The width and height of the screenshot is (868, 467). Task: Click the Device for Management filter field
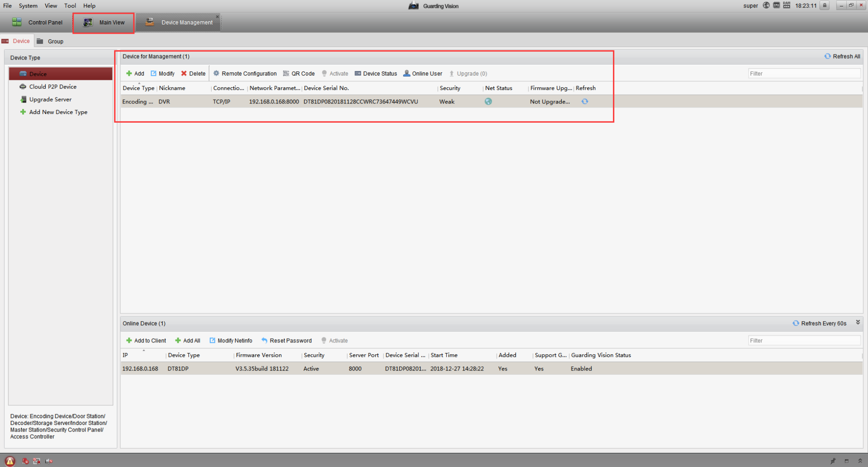coord(804,73)
